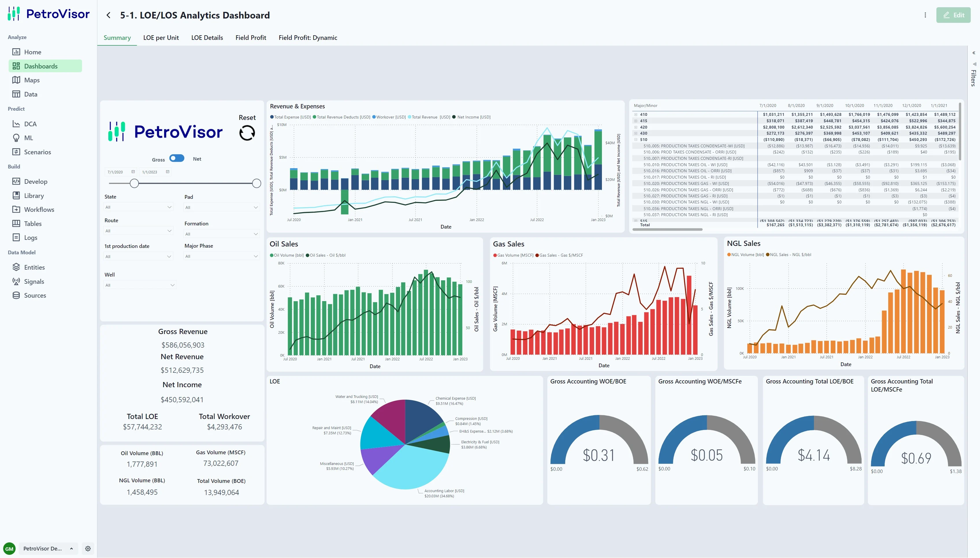Image resolution: width=980 pixels, height=558 pixels.
Task: Click the right date range slider handle
Action: (256, 183)
